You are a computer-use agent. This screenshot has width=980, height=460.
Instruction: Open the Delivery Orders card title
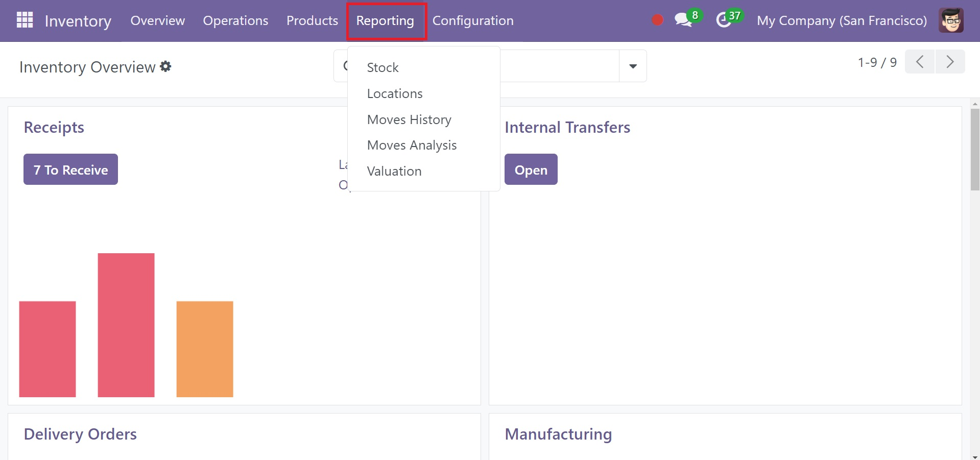(x=80, y=434)
